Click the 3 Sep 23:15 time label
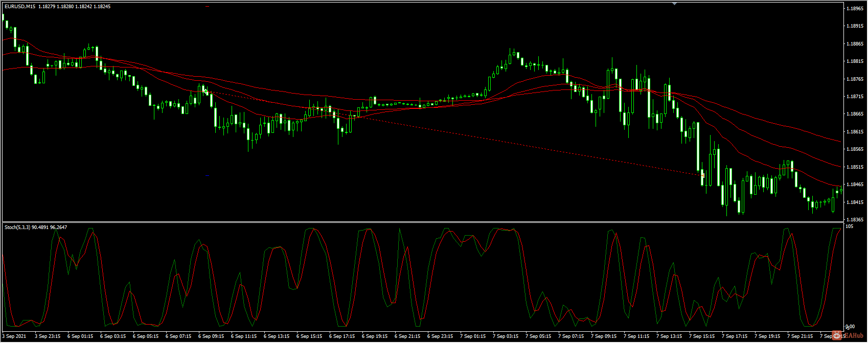Viewport: 868px width, 343px height. 48,336
